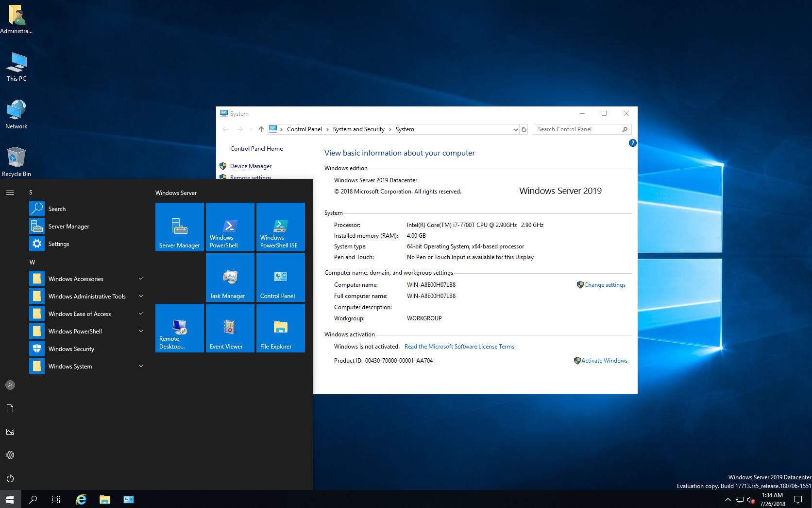Click the muted volume tray icon
The width and height of the screenshot is (812, 508).
751,500
